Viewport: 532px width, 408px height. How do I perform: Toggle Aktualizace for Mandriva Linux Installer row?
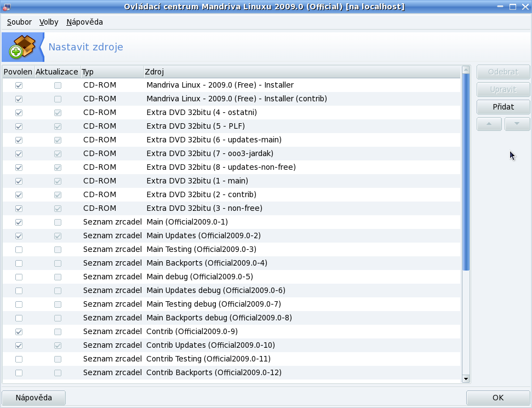(x=58, y=85)
